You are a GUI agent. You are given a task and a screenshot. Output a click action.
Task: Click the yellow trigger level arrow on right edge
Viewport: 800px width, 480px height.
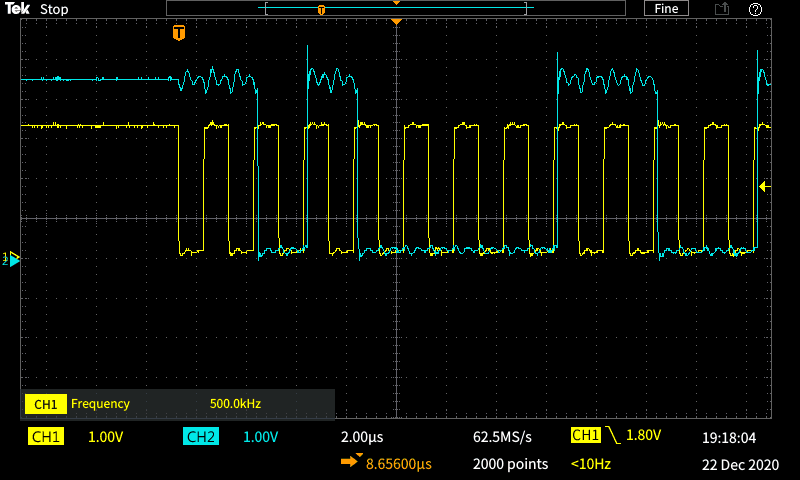point(765,186)
